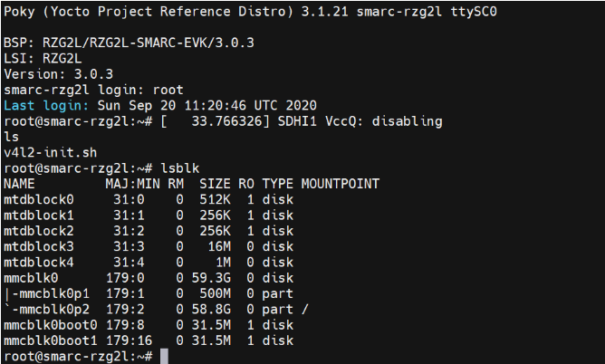This screenshot has width=605, height=364.
Task: Click the '500M' size of mmcblk0p1
Action: (215, 293)
